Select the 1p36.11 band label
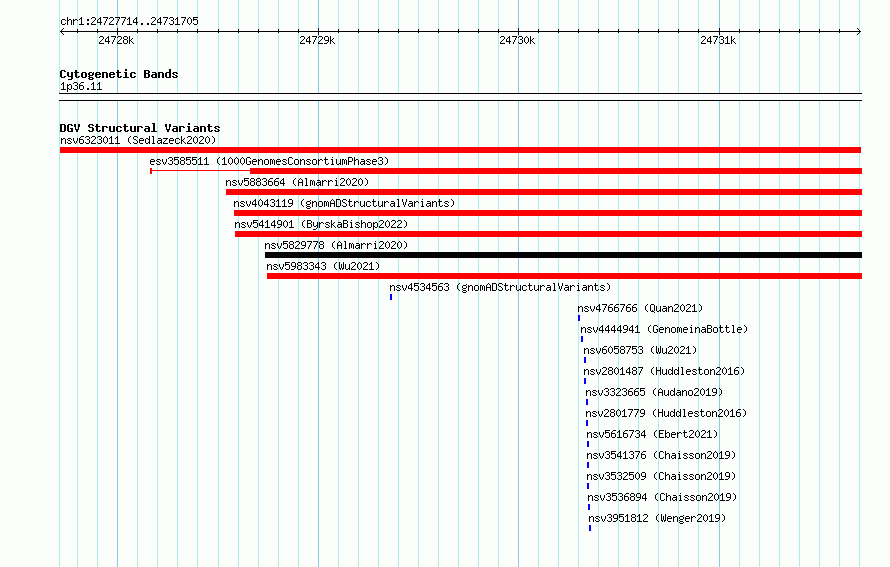890x567 pixels. 81,86
